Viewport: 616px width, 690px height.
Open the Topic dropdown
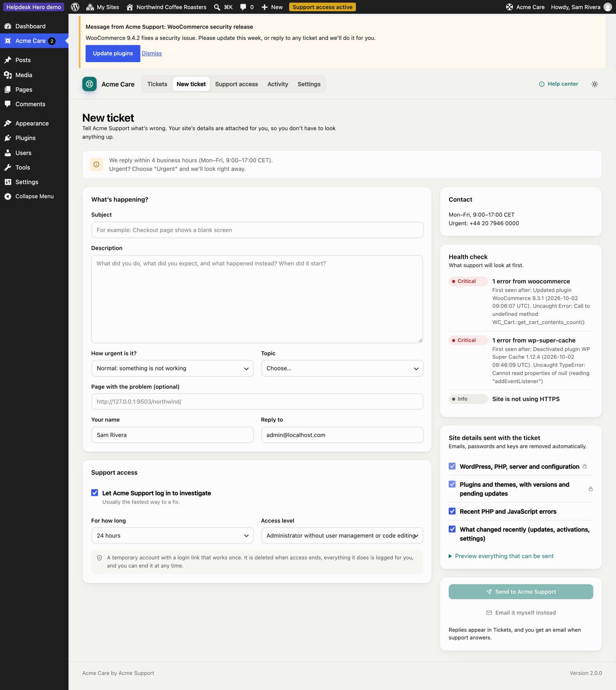342,368
